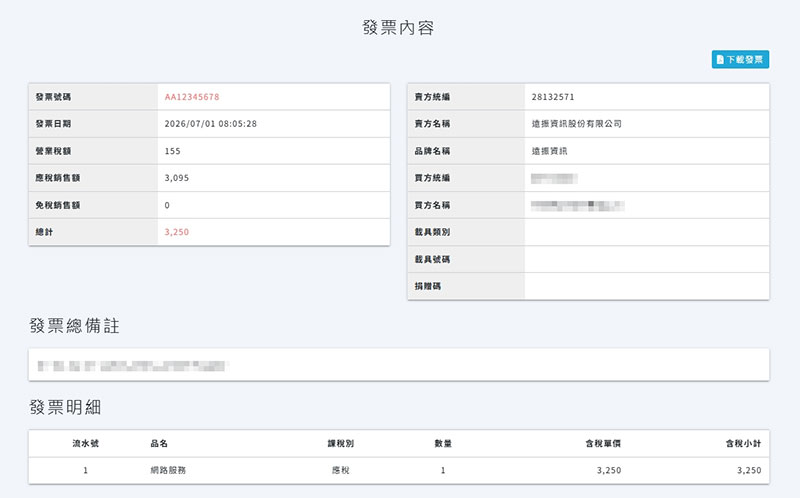Image resolution: width=800 pixels, height=498 pixels.
Task: Click the blurred 買方統編 value
Action: [x=554, y=178]
